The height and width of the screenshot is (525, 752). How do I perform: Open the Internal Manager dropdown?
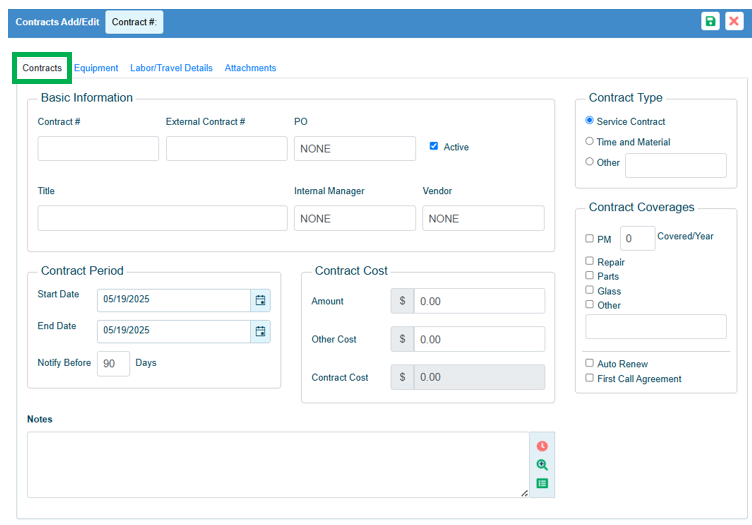[354, 219]
